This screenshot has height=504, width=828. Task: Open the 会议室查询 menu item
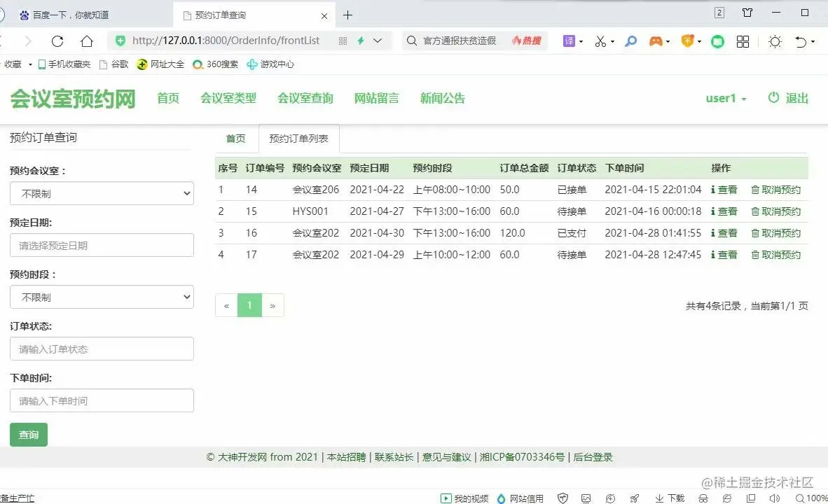coord(305,98)
